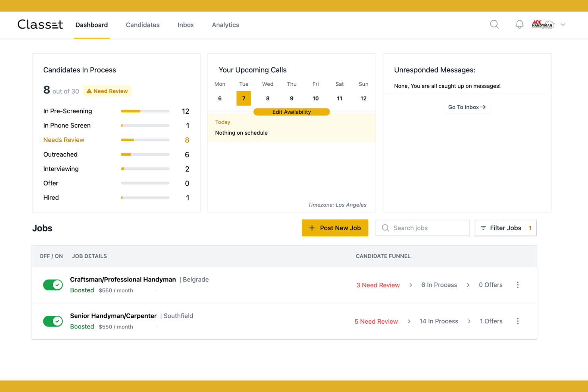The height and width of the screenshot is (392, 588).
Task: Focus the Search jobs input field
Action: click(422, 228)
